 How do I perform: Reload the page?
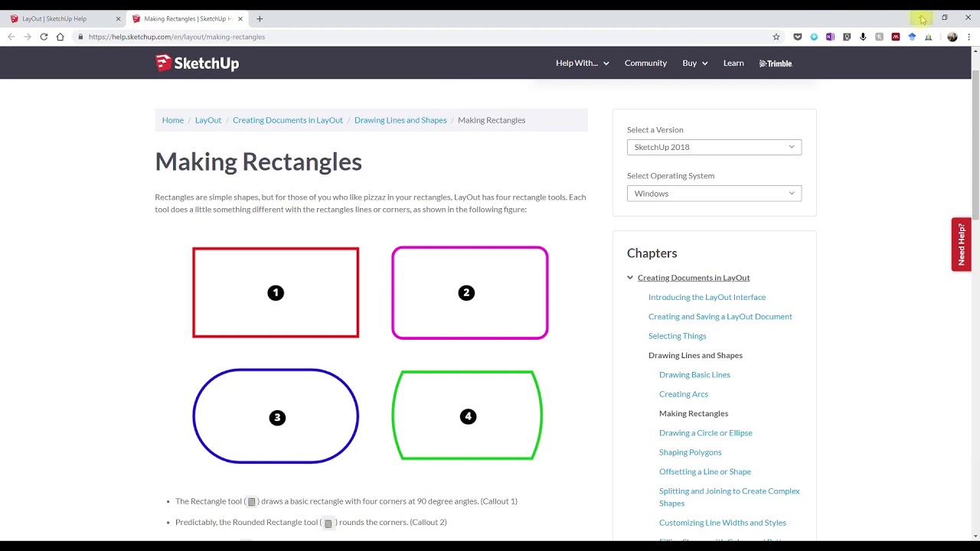[44, 37]
